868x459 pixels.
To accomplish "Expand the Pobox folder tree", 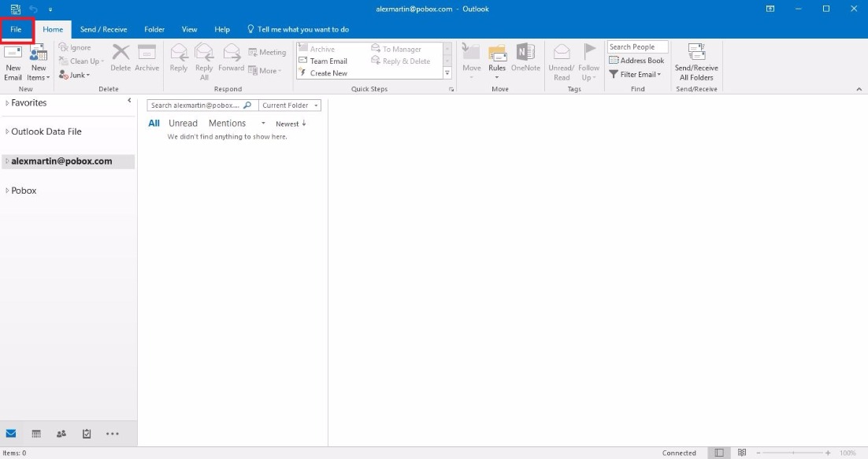I will pos(6,191).
